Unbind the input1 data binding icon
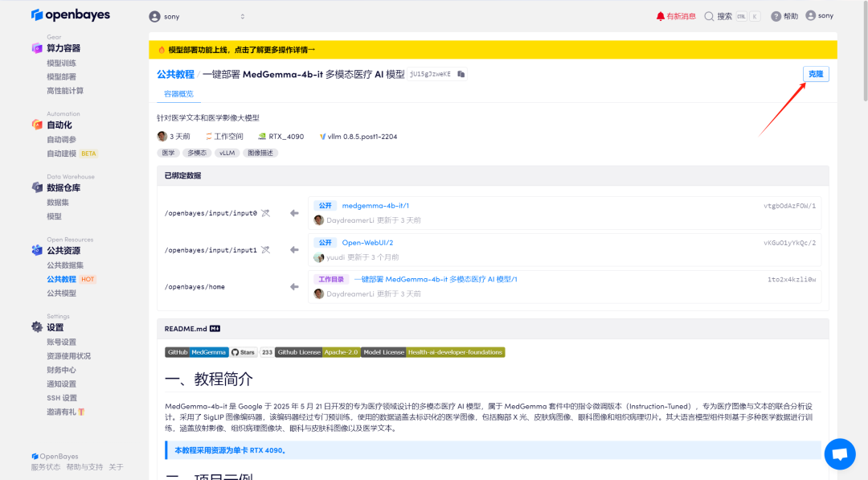Image resolution: width=868 pixels, height=480 pixels. [x=266, y=250]
